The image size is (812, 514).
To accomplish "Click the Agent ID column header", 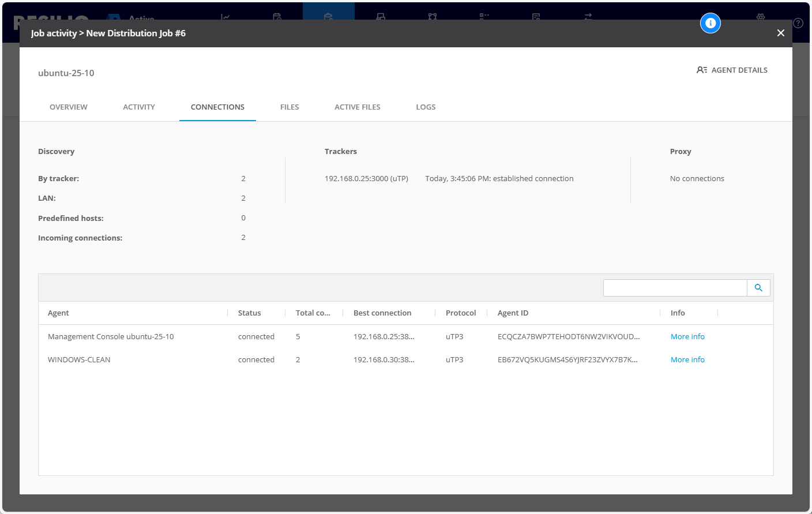I will click(x=513, y=313).
